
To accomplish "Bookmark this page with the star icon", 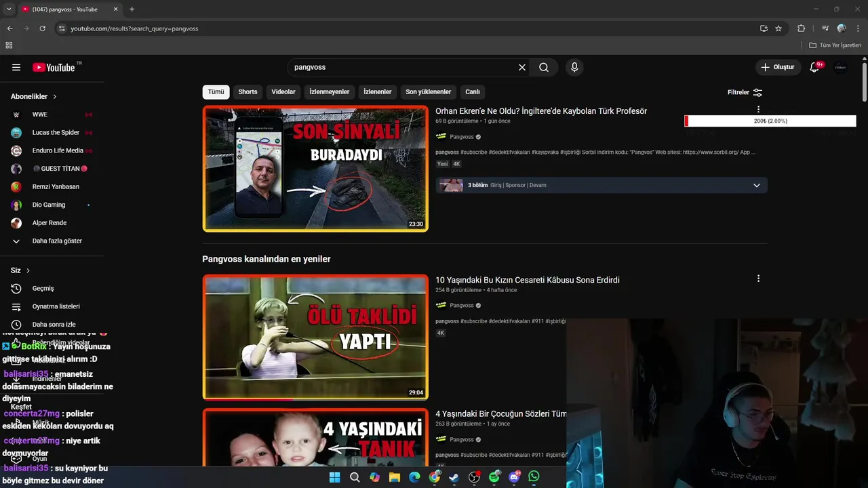I will [778, 28].
